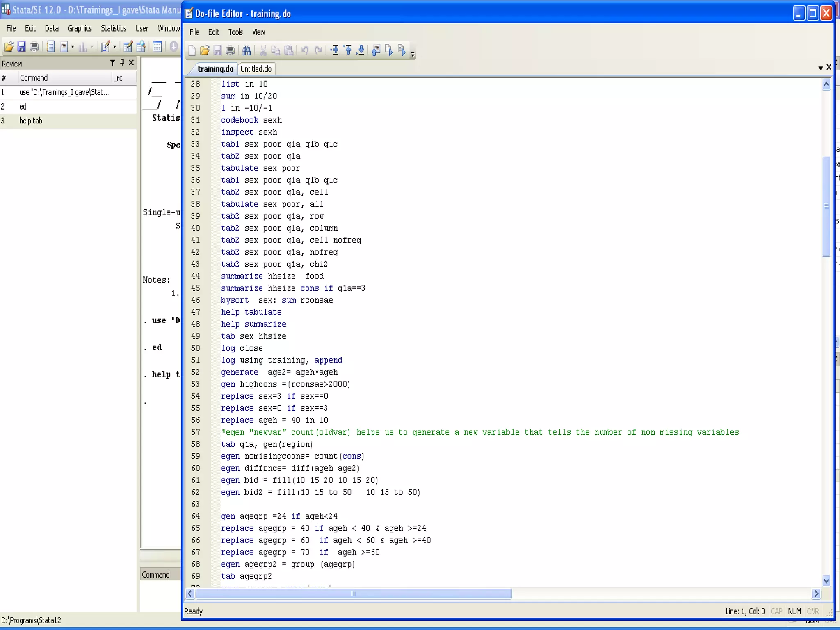Click the Copy icon in Do-file Editor
The width and height of the screenshot is (840, 630).
pyautogui.click(x=276, y=50)
